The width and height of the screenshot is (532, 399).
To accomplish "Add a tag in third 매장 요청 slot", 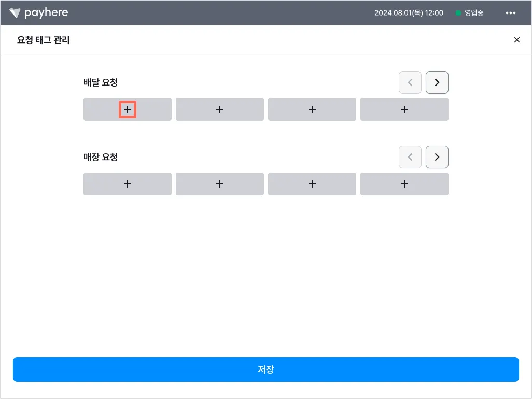I will (312, 184).
